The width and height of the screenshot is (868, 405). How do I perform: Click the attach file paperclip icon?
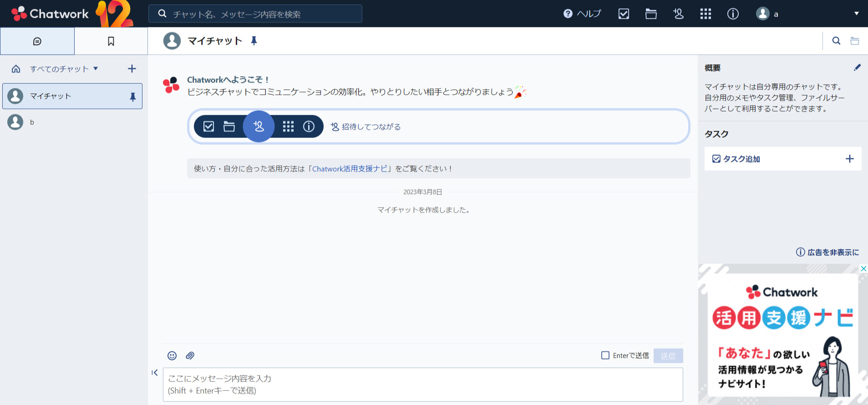(x=190, y=356)
